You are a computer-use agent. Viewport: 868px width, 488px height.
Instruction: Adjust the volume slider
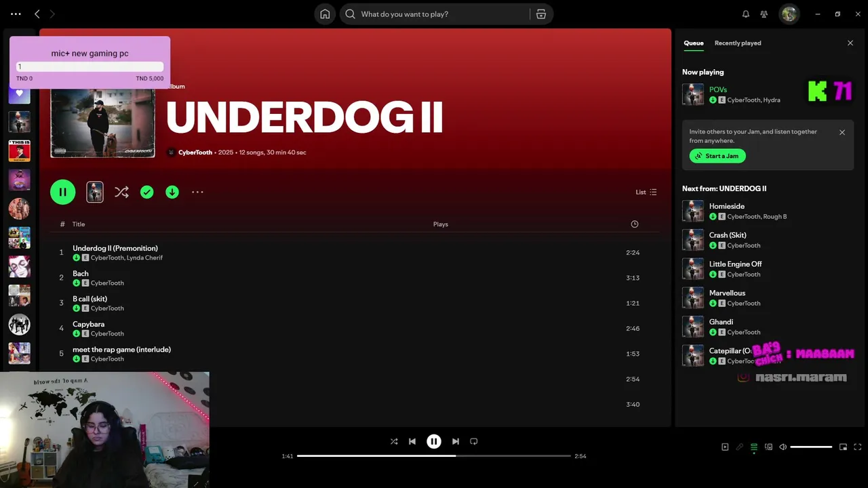click(x=811, y=447)
